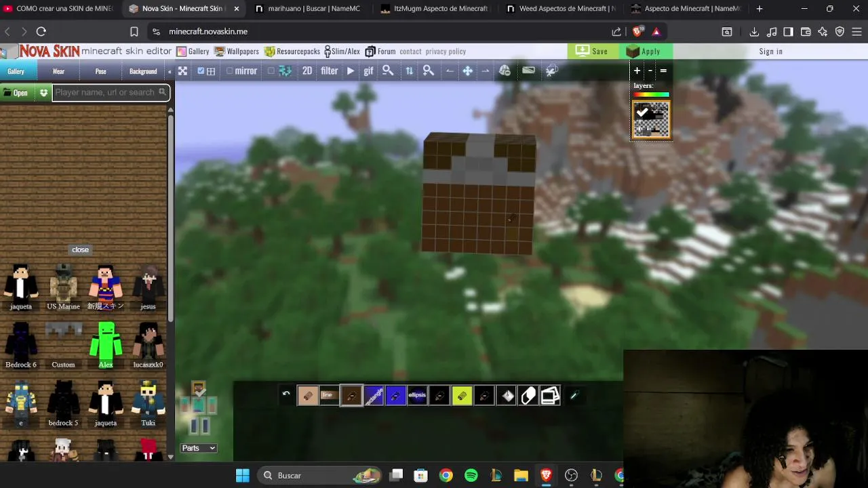
Task: Click the zoom out magnifier icon
Action: (x=388, y=70)
